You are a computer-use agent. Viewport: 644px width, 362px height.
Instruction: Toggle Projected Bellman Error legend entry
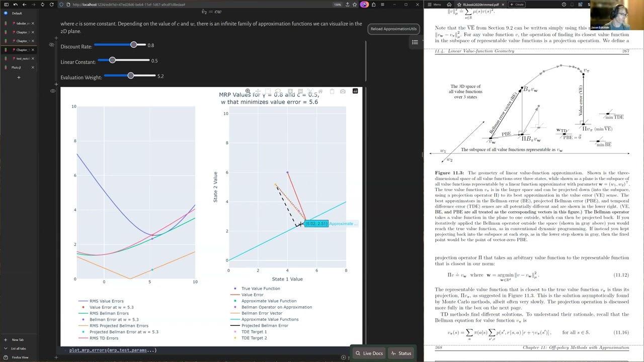tap(259, 326)
